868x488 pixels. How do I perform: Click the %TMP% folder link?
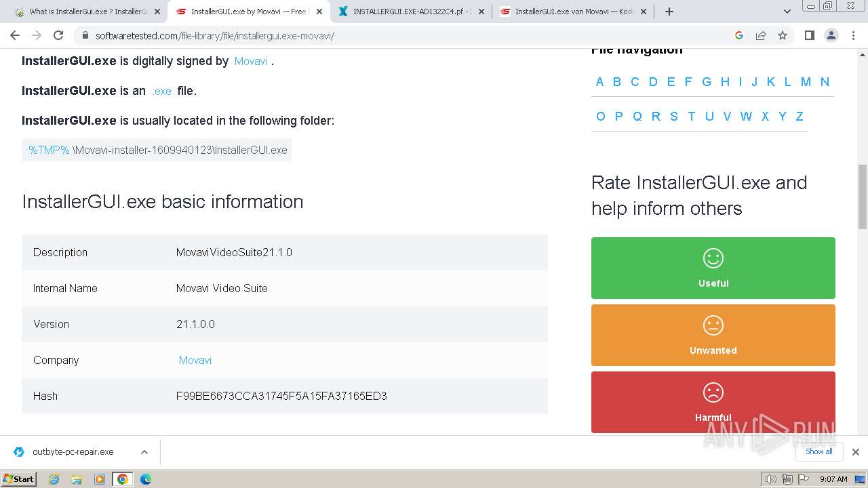point(49,150)
